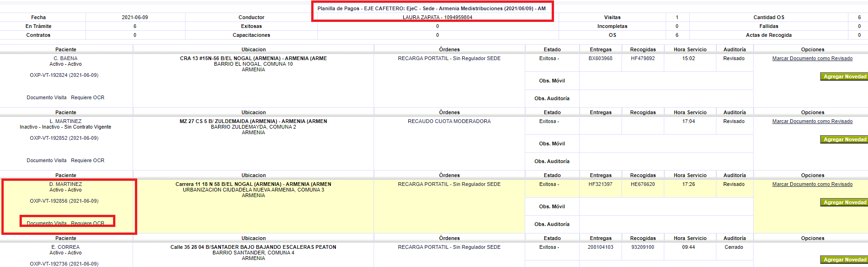Click the Visitas summary label
This screenshot has width=868, height=267.
[x=612, y=18]
